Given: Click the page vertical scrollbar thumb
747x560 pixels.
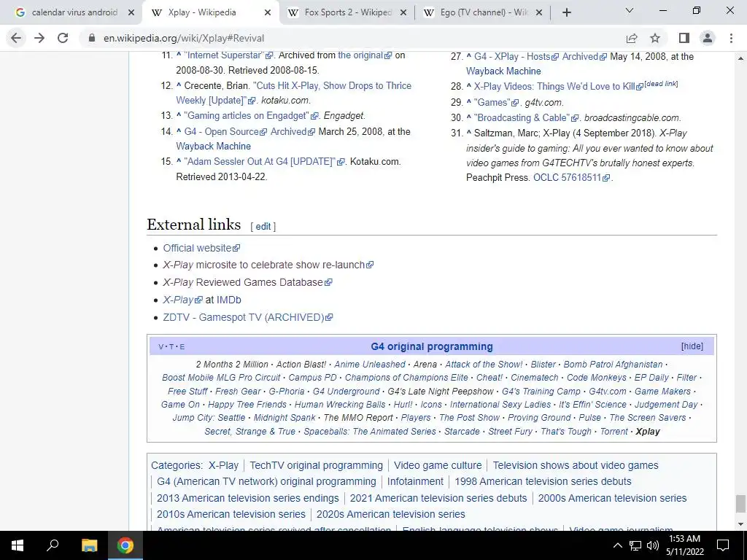Looking at the screenshot, I should pos(740,503).
